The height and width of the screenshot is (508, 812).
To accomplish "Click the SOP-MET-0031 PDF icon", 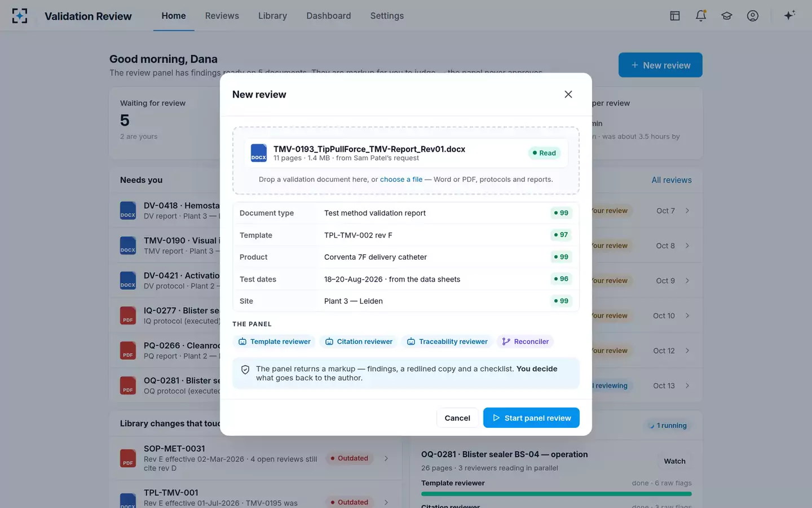I will pos(128,458).
